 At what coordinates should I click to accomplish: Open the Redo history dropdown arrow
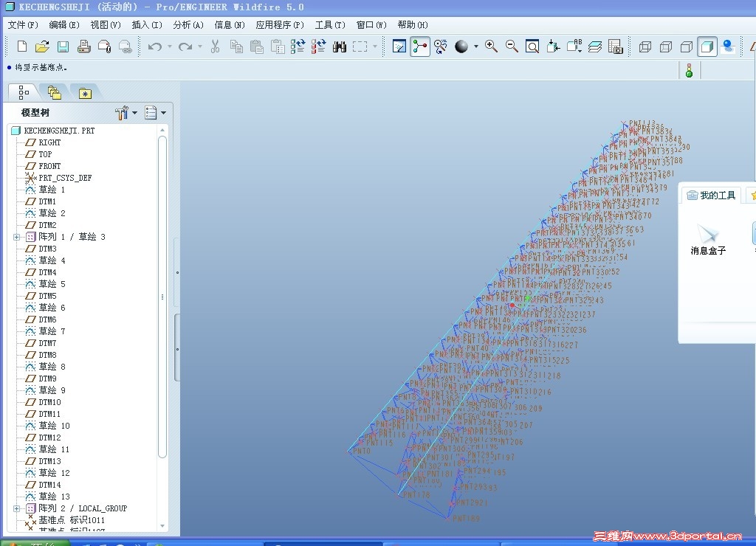point(199,46)
